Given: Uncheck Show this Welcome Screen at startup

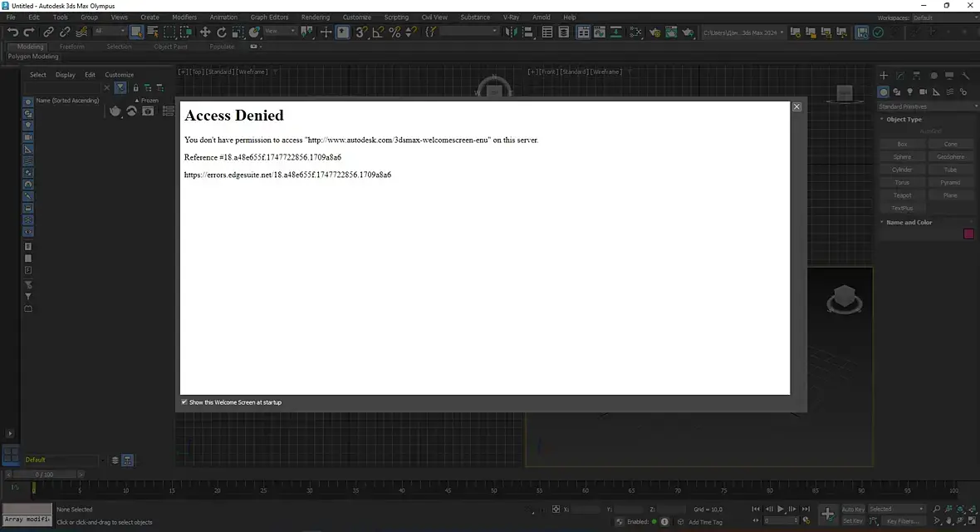Looking at the screenshot, I should (184, 401).
